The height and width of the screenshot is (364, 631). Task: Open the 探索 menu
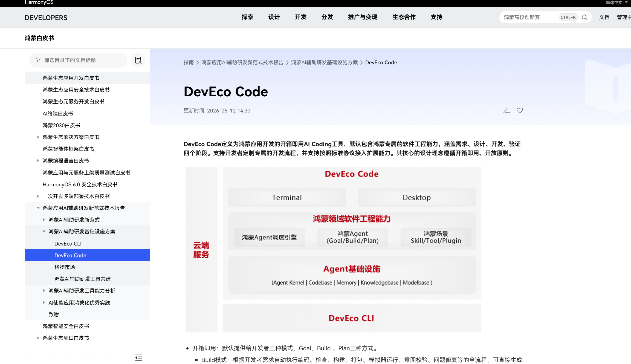(247, 17)
